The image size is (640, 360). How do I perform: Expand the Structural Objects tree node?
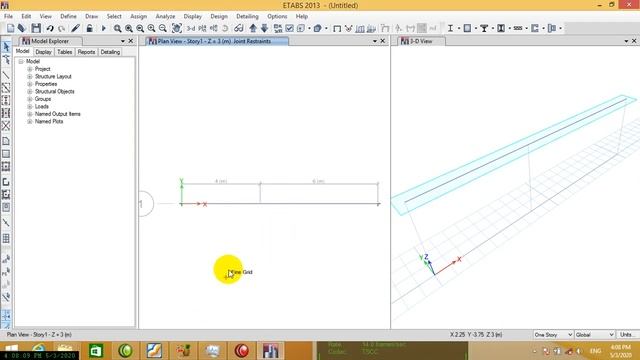(x=29, y=91)
